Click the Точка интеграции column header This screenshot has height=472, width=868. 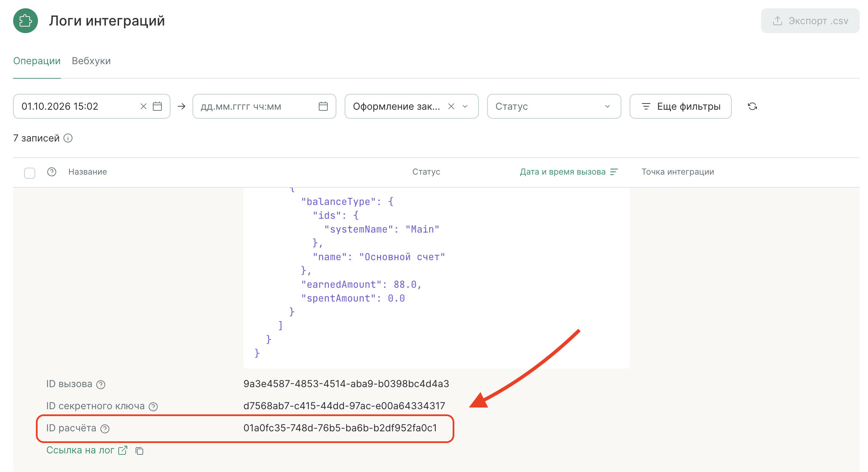point(678,172)
